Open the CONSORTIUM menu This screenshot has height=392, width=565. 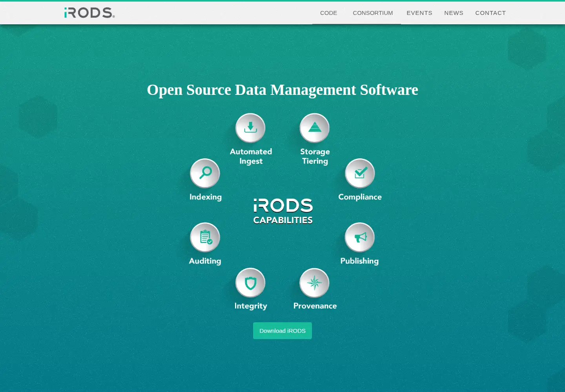click(x=373, y=13)
